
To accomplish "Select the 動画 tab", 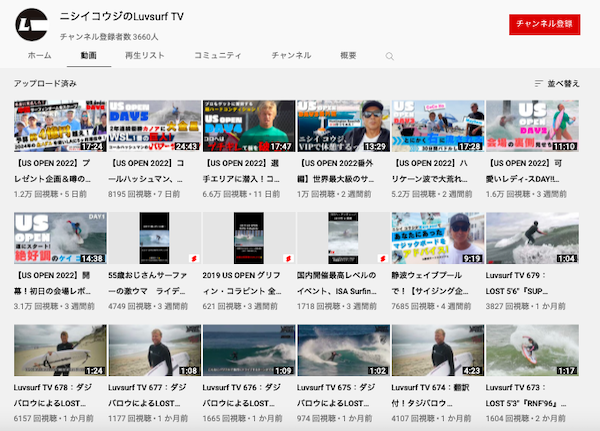I will tap(89, 56).
